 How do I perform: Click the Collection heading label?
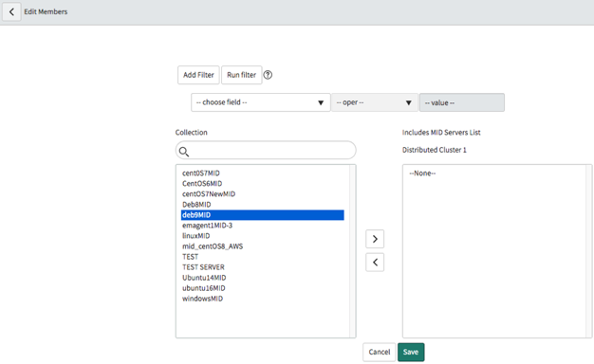(x=192, y=133)
